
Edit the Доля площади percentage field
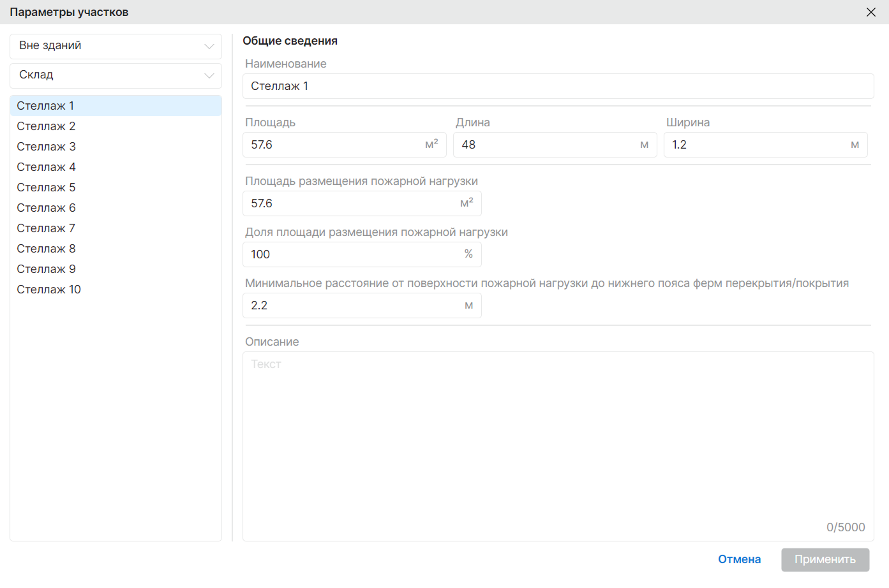[x=362, y=254]
